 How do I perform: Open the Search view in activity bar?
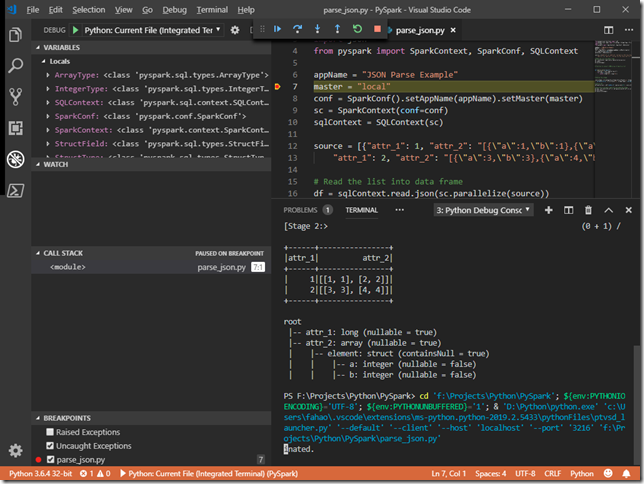pos(15,66)
